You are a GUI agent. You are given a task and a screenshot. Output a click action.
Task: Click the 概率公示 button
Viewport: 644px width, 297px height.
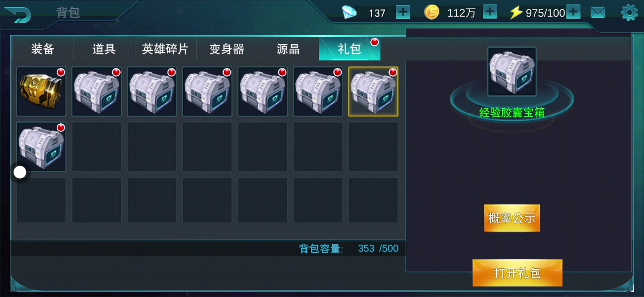click(512, 218)
